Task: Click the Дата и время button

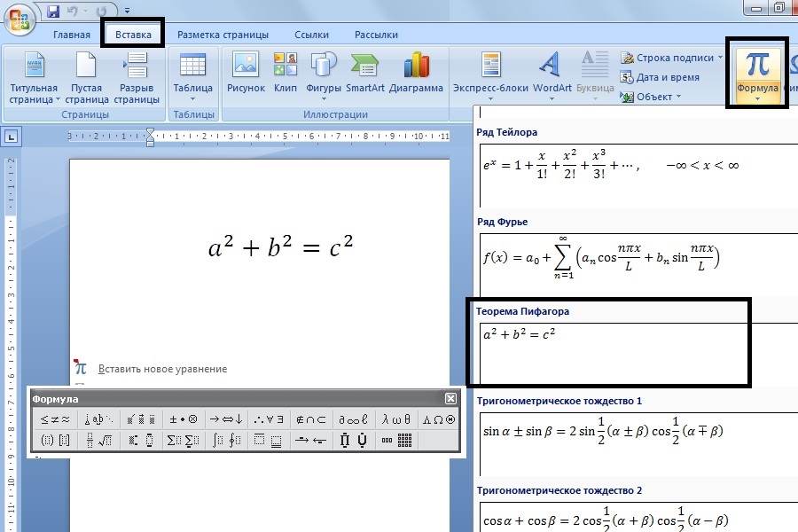Action: pyautogui.click(x=666, y=77)
